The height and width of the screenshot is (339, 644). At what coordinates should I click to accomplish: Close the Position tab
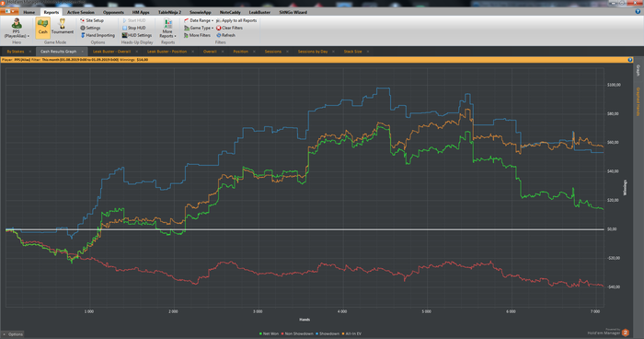click(254, 52)
